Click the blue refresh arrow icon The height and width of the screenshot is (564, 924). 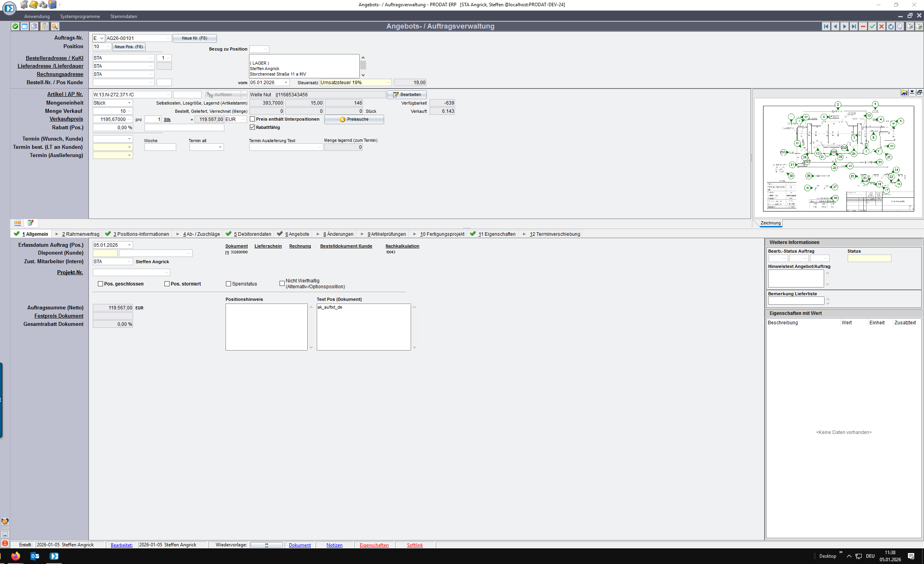tap(891, 26)
